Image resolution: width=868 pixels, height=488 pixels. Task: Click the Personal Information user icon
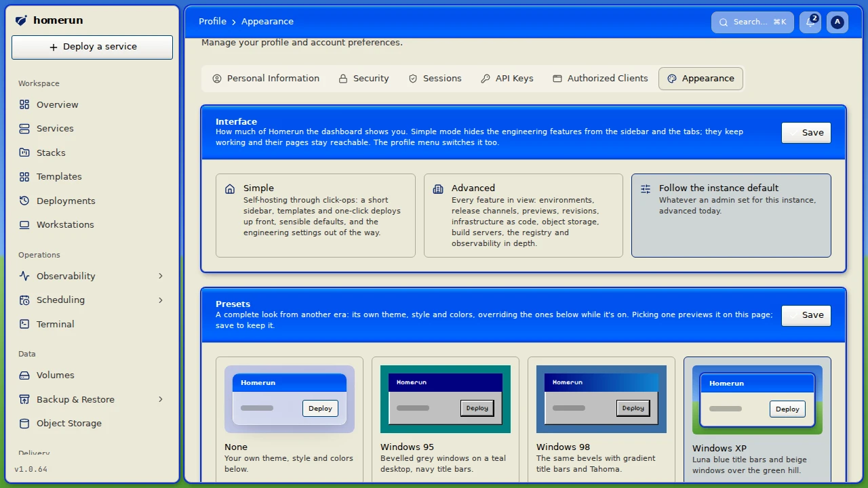coord(217,79)
